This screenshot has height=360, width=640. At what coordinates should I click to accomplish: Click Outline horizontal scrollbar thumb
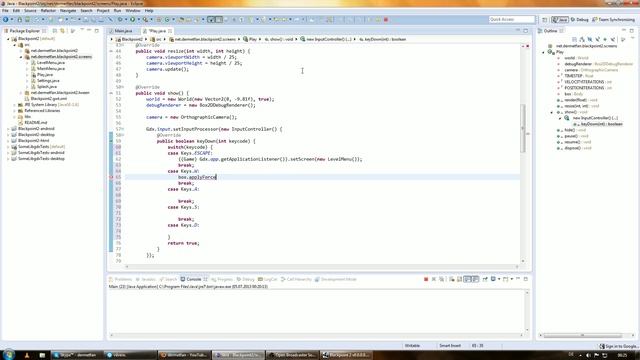(x=583, y=336)
